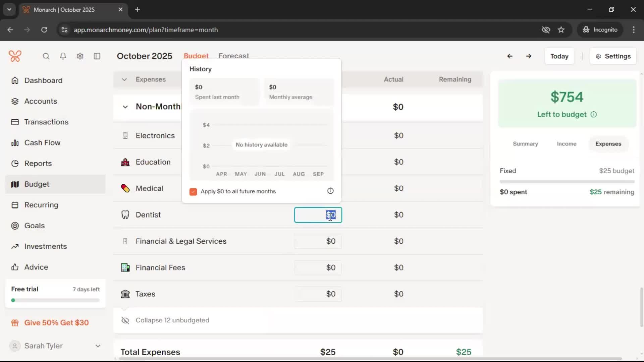Image resolution: width=644 pixels, height=362 pixels.
Task: Open Give 50% Get $30 referral link
Action: pos(56,323)
